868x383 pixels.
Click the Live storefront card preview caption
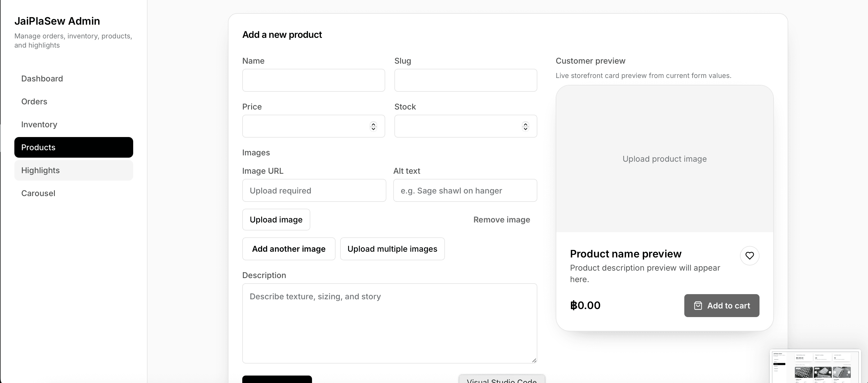coord(643,75)
